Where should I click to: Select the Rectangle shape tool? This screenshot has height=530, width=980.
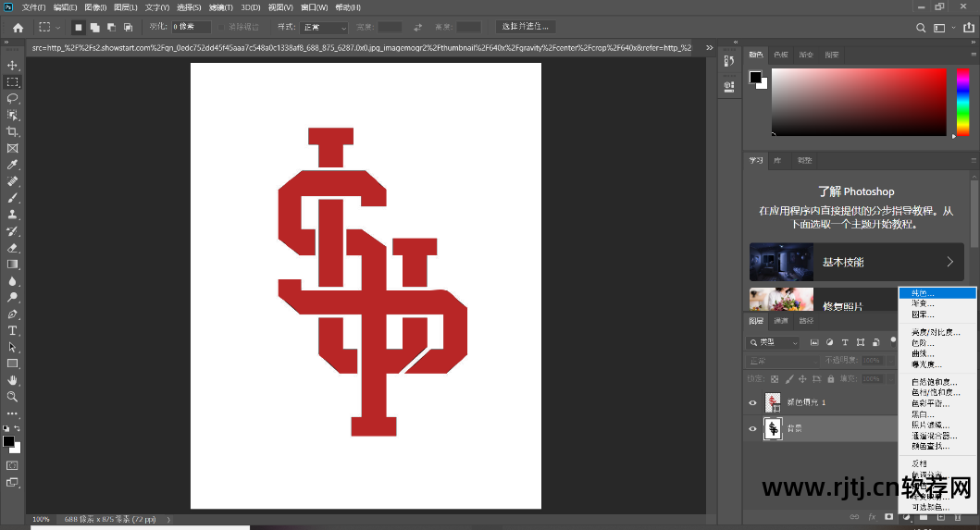tap(12, 364)
